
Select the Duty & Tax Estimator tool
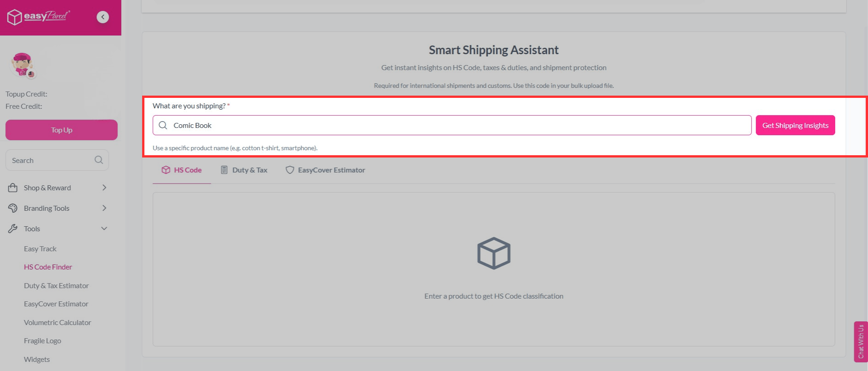(x=56, y=285)
